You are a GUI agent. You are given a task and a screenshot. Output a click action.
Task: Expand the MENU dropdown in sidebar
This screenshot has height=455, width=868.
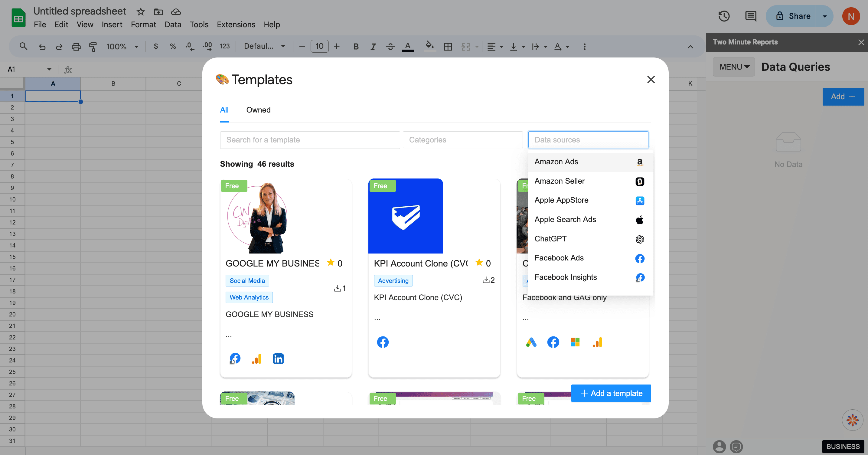pos(734,67)
